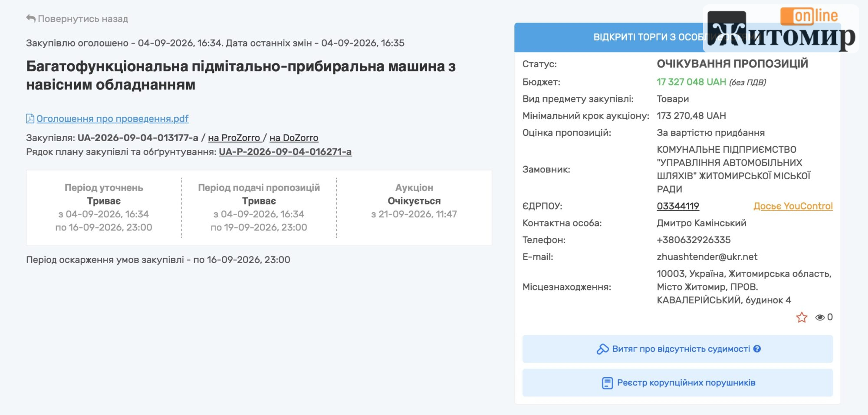The image size is (868, 415).
Task: Click the help question mark icon
Action: 757,349
